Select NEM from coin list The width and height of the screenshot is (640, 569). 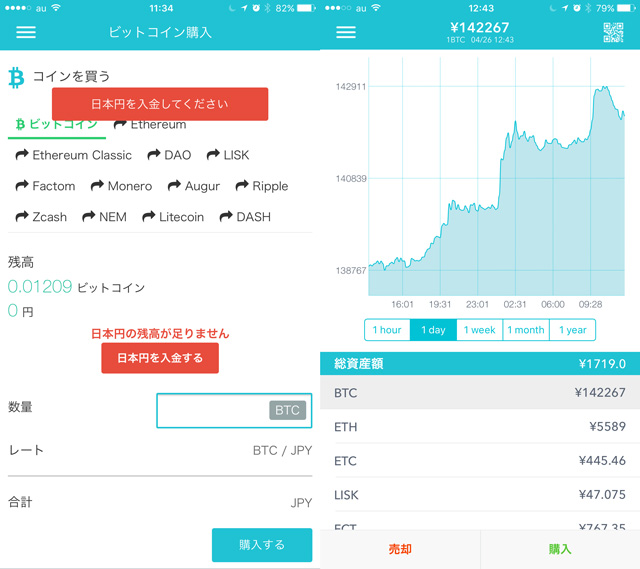(x=104, y=217)
